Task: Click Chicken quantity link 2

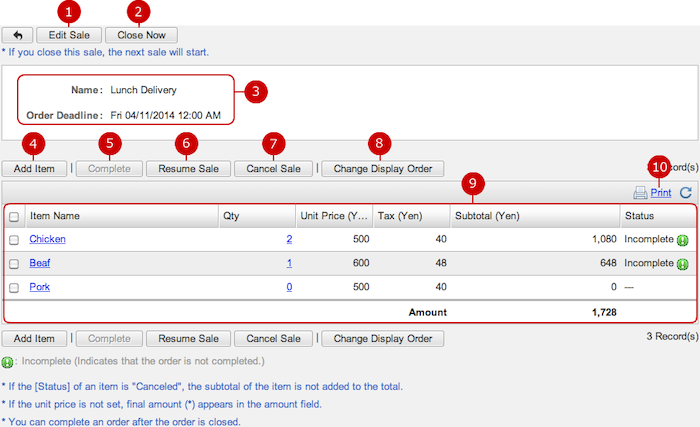Action: 289,239
